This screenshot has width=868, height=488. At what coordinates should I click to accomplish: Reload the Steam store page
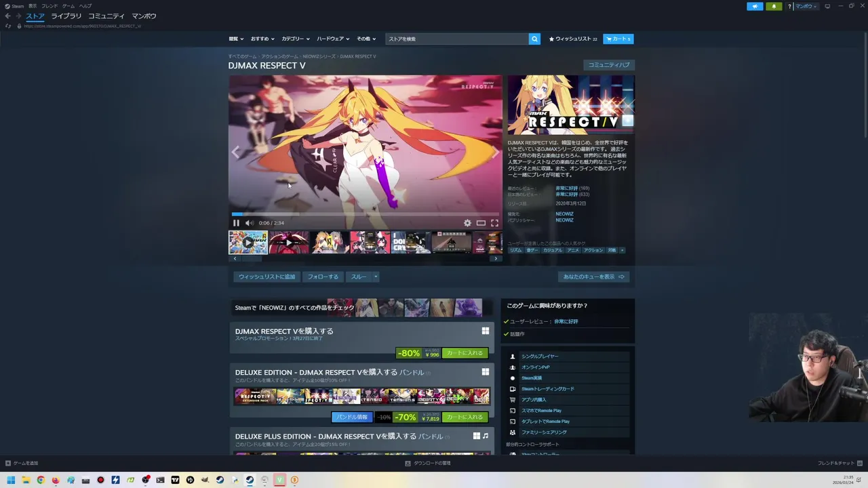[x=8, y=26]
